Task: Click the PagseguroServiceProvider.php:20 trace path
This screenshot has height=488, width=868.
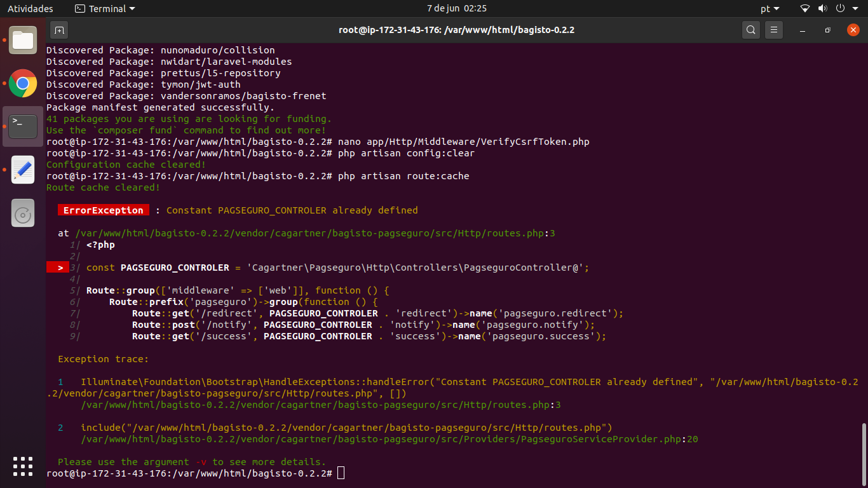Action: click(x=390, y=439)
